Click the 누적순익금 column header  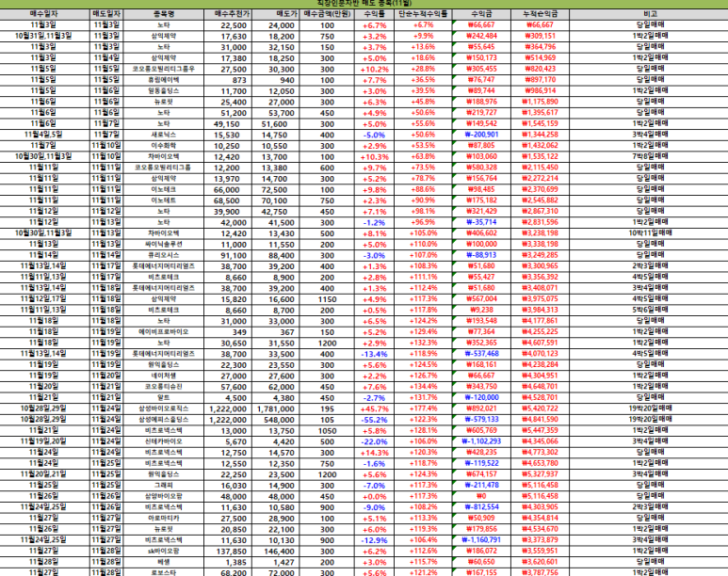point(540,14)
